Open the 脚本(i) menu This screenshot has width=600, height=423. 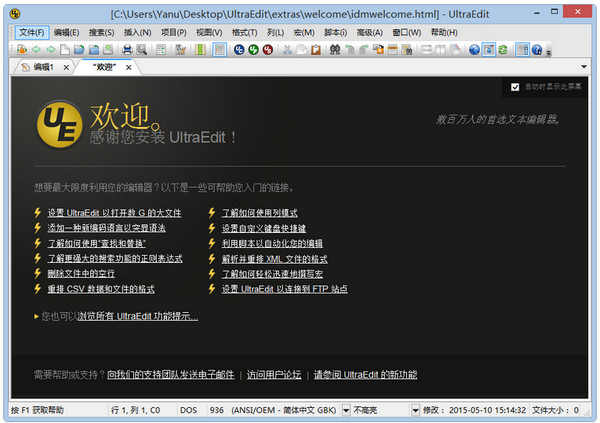(336, 33)
